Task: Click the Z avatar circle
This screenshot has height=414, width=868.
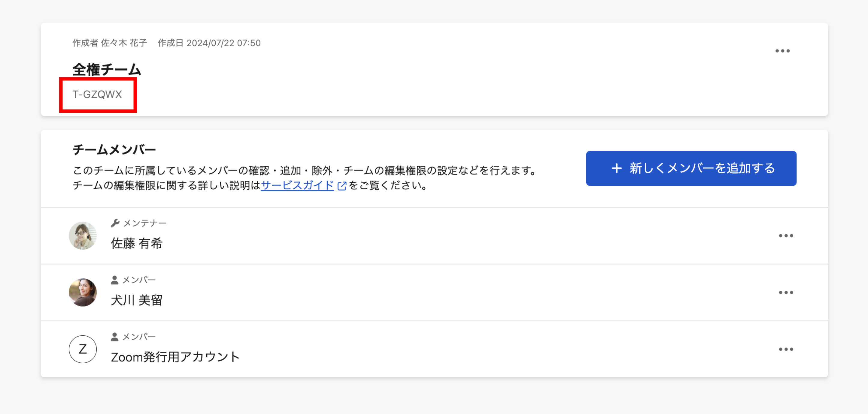Action: tap(83, 349)
